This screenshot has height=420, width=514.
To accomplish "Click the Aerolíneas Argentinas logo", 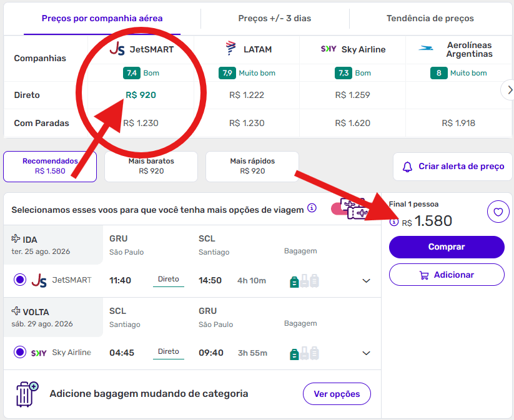I will (427, 48).
